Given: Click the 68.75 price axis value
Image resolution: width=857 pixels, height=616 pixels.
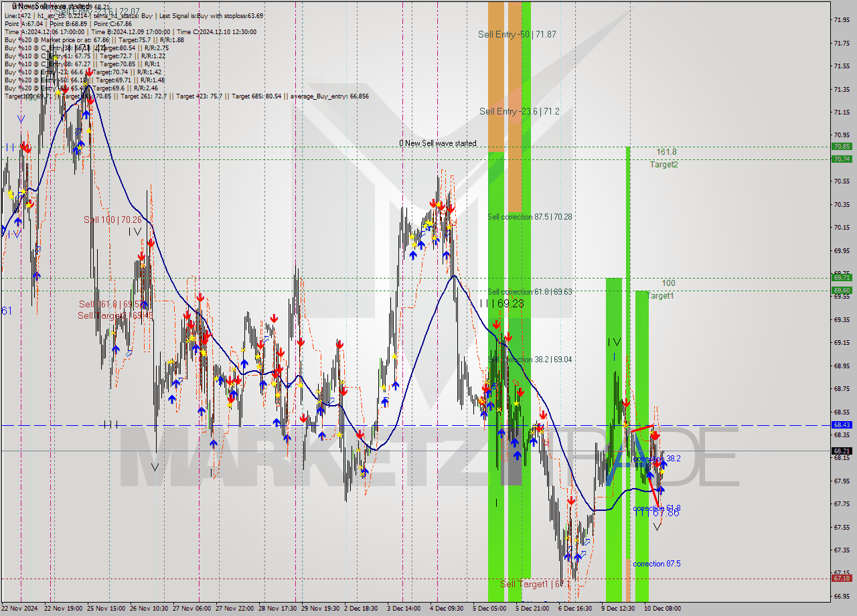Looking at the screenshot, I should (842, 388).
